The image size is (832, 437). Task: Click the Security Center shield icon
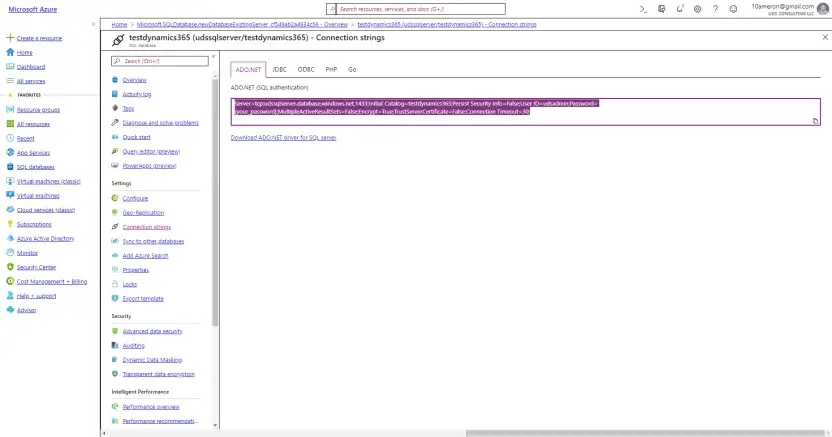point(10,267)
